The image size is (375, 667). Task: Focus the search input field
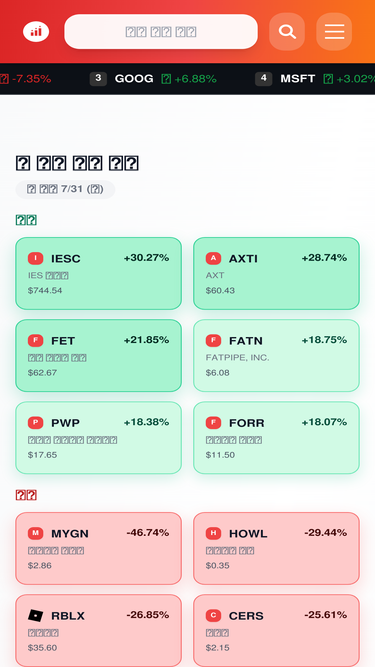click(x=161, y=31)
